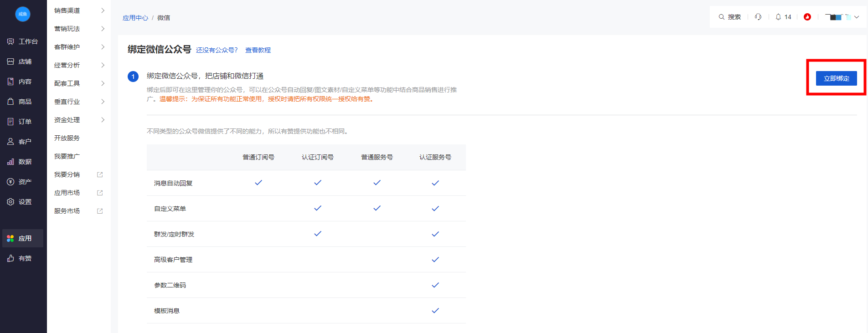Image resolution: width=868 pixels, height=333 pixels.
Task: Click the 自定义菜单 row label
Action: [170, 209]
